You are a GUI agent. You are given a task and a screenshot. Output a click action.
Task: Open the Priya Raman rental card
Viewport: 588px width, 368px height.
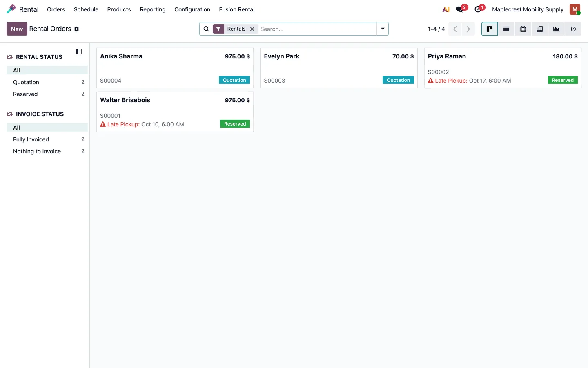pos(503,68)
